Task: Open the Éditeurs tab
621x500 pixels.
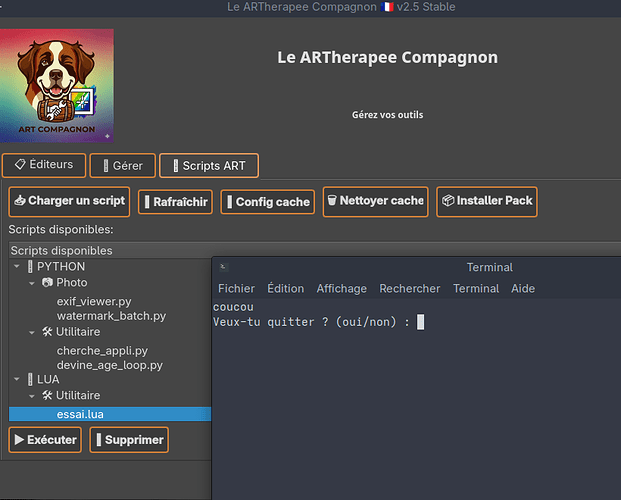Action: [x=44, y=165]
